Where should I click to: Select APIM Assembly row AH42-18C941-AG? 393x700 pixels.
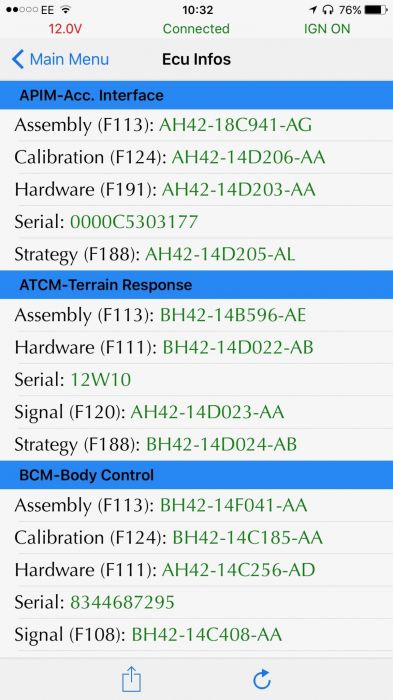pos(196,125)
